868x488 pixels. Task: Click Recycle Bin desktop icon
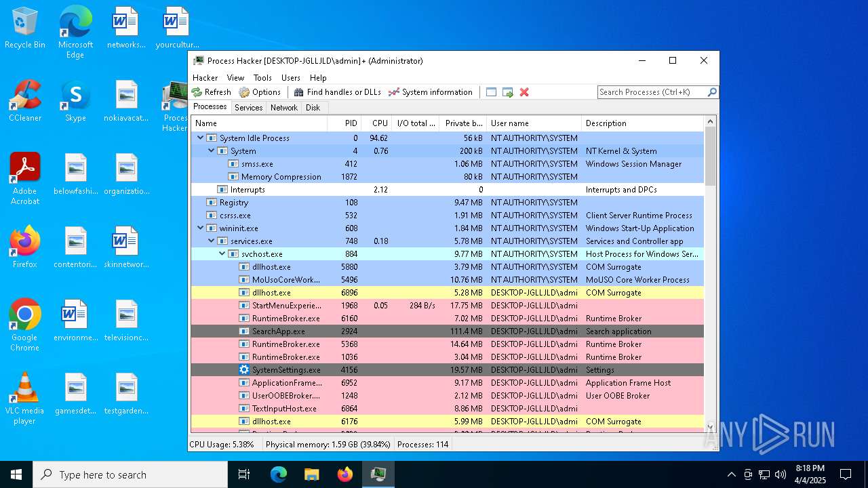pos(25,28)
